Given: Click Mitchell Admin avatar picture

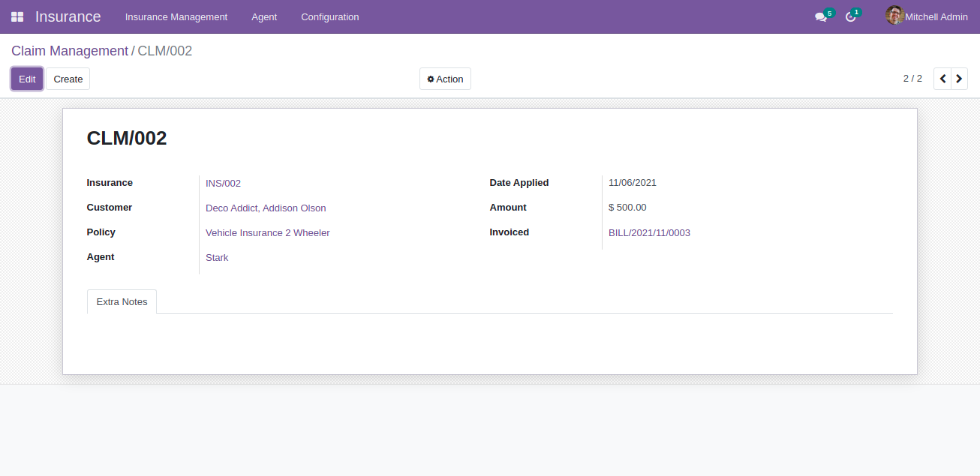Looking at the screenshot, I should tap(894, 16).
